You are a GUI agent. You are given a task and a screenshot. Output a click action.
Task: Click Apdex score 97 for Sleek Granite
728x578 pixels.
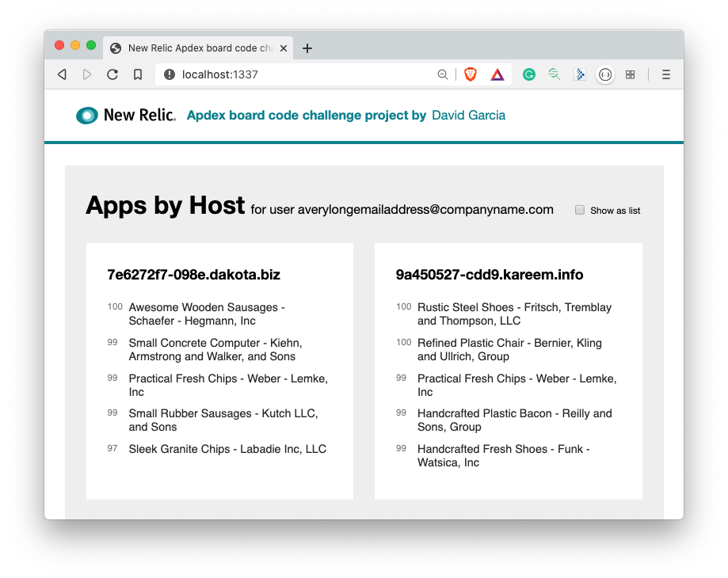pos(112,449)
